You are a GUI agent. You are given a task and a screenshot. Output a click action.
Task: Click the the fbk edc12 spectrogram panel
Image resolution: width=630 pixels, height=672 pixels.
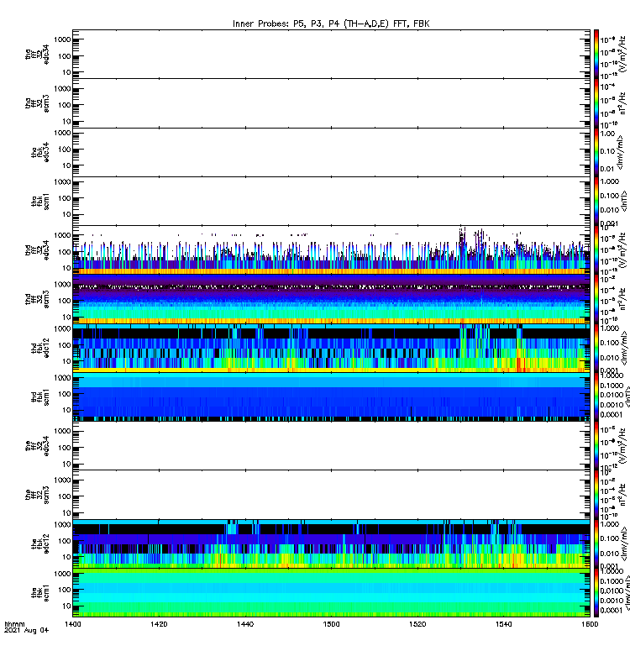coord(331,543)
